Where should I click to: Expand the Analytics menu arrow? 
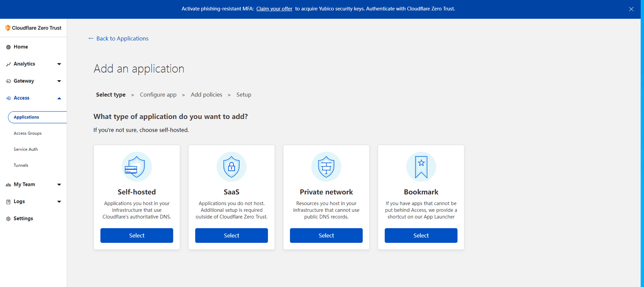pos(59,64)
